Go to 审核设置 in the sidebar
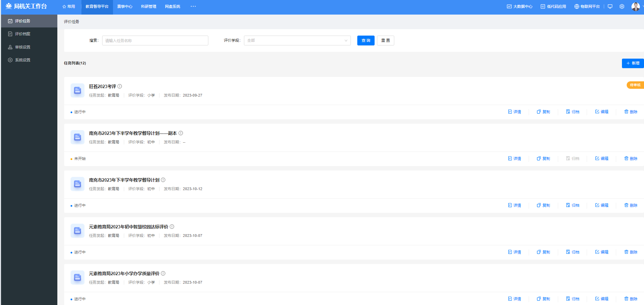The width and height of the screenshot is (644, 305). click(x=22, y=47)
